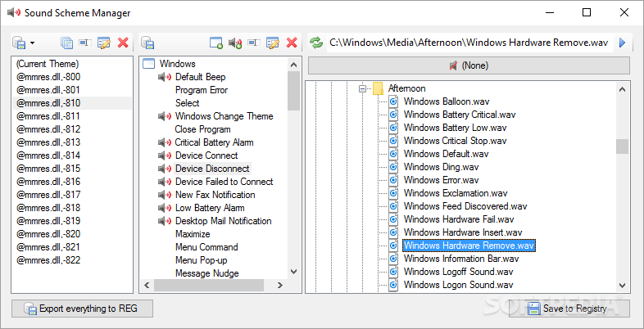This screenshot has width=644, height=329.
Task: Select the Menu Pop-up event
Action: click(202, 260)
